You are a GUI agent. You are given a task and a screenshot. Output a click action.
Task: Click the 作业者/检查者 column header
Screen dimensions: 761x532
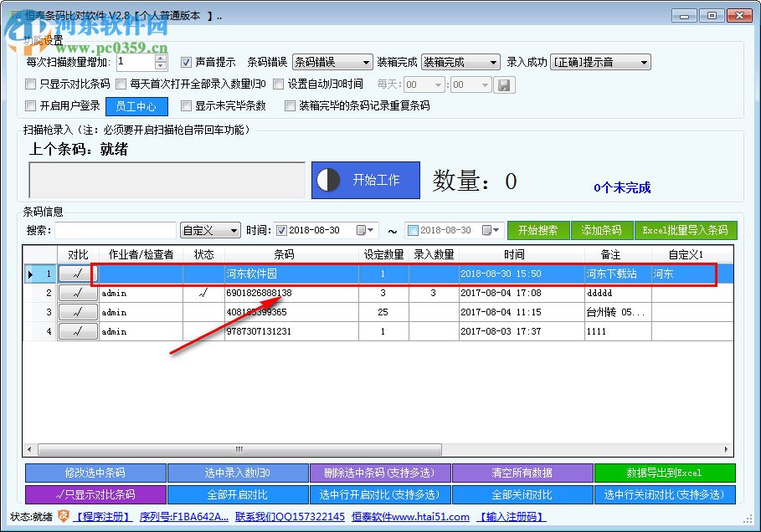coord(141,254)
